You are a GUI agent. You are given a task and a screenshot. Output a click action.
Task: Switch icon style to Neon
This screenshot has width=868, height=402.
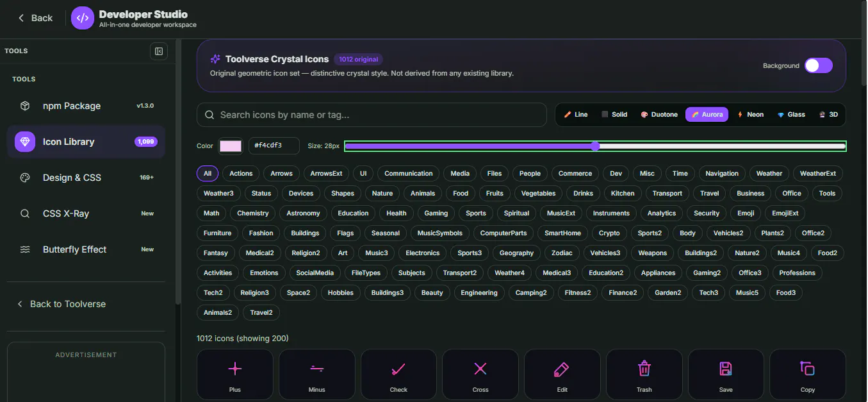751,115
